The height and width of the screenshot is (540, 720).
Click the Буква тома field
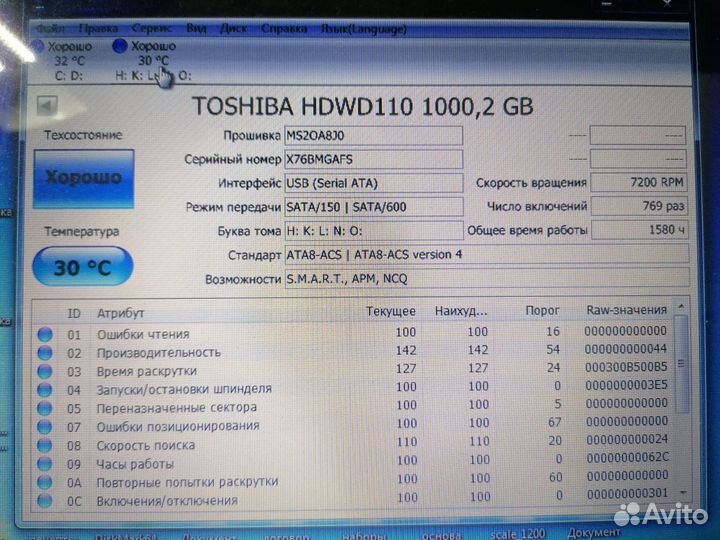click(x=373, y=231)
